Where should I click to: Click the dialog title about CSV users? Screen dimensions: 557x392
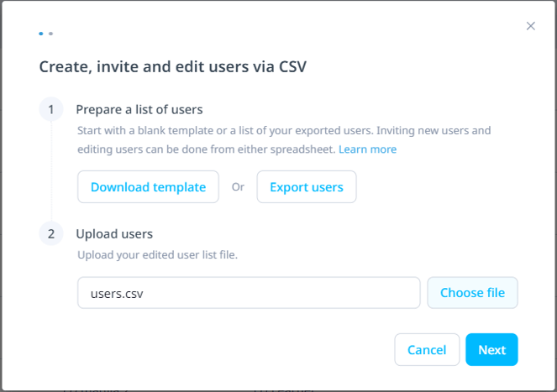[172, 67]
